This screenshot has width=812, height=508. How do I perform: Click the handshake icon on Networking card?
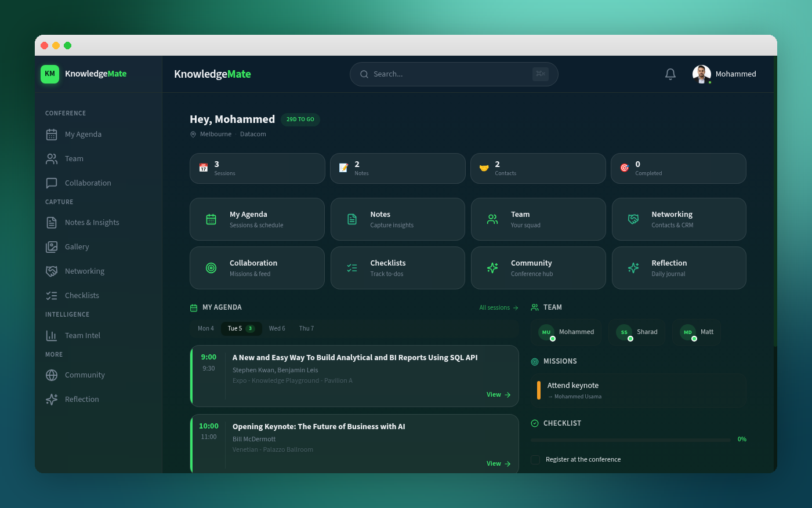633,219
